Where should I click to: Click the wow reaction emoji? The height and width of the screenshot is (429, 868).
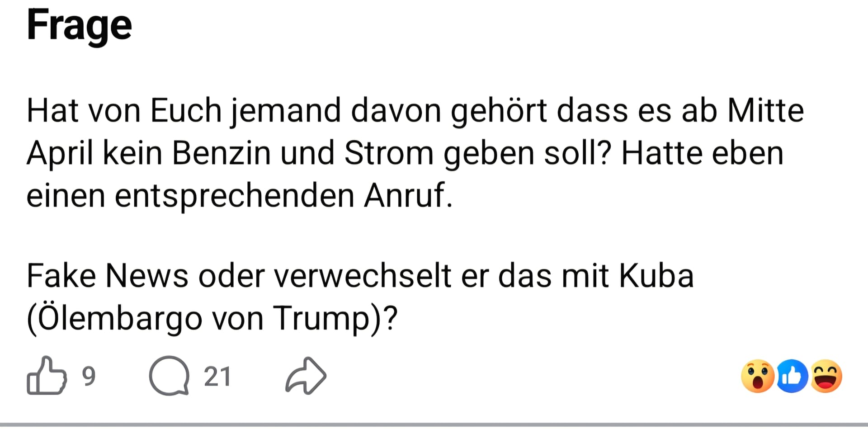758,376
